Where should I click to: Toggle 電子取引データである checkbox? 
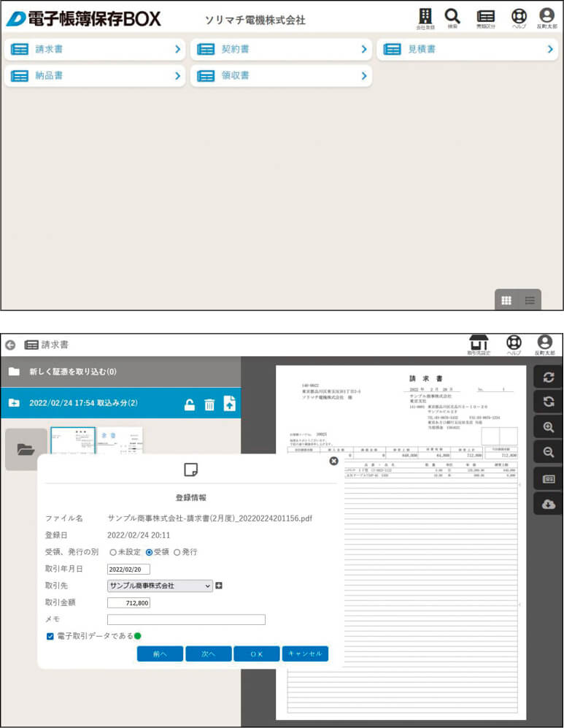50,636
